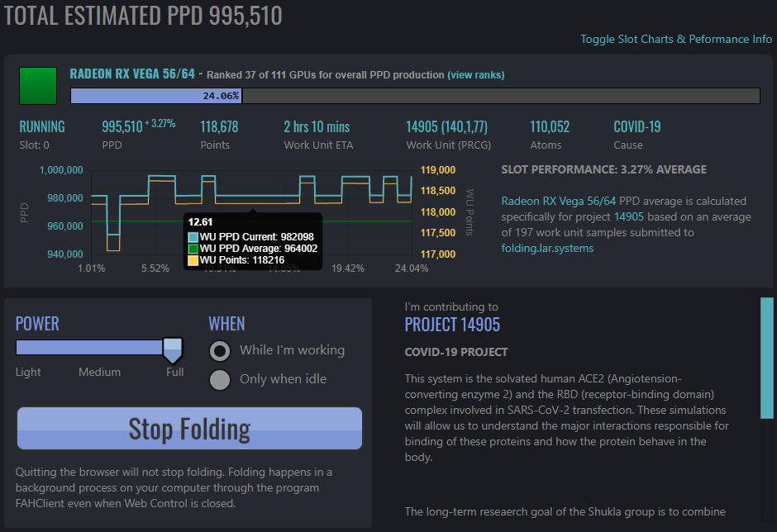777x532 pixels.
Task: Click the Light power label
Action: 28,372
